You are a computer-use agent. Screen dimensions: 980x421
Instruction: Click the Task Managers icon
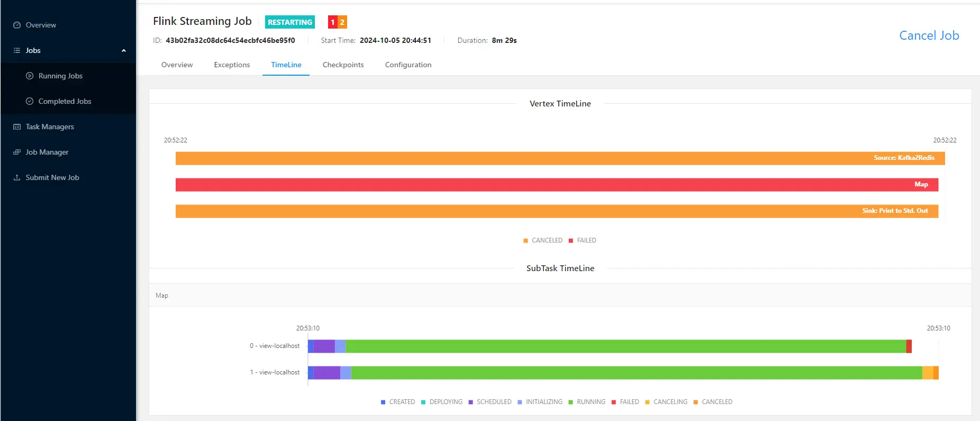17,127
